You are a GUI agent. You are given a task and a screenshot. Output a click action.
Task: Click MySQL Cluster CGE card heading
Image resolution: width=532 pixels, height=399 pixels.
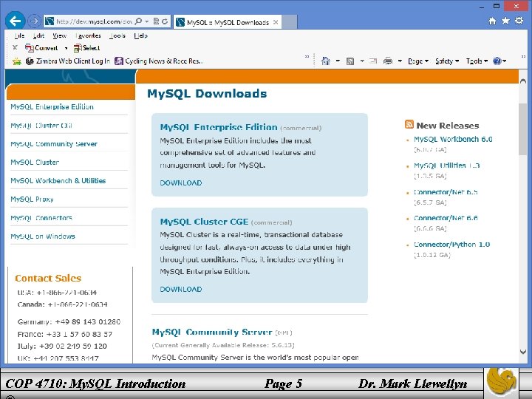click(204, 222)
